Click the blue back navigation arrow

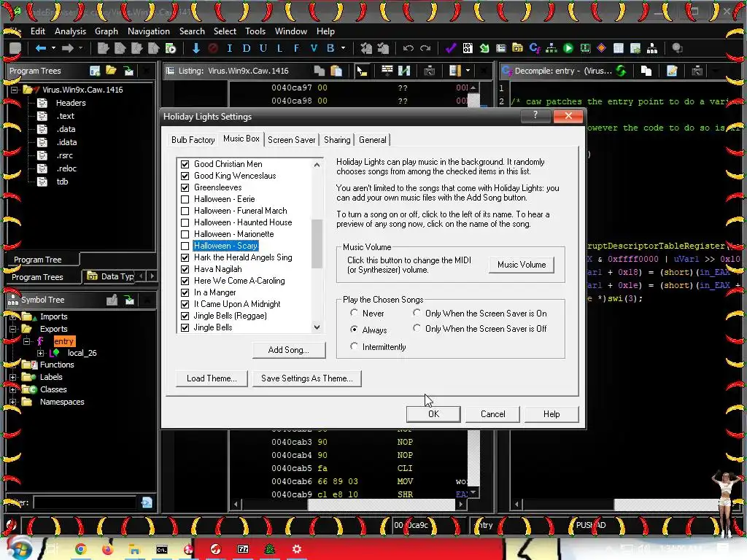point(41,48)
